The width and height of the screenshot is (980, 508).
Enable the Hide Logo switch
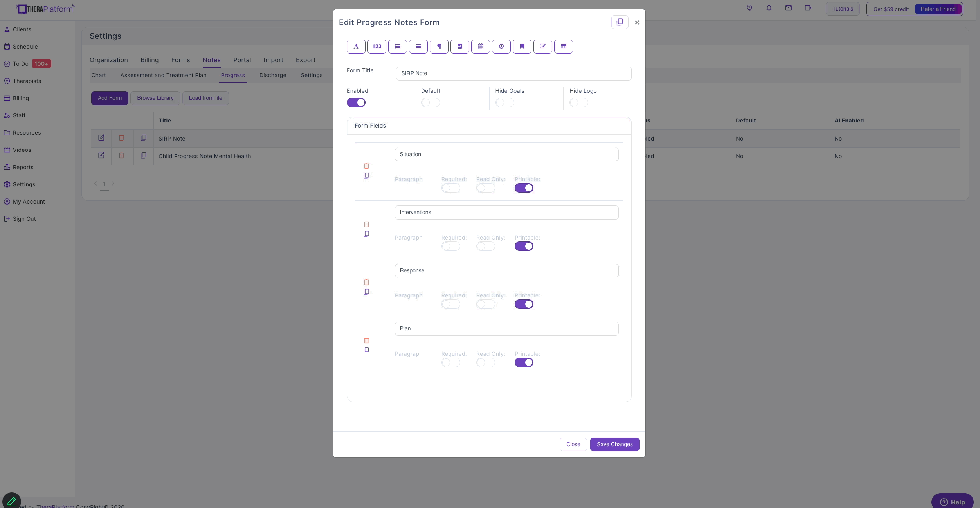click(x=579, y=103)
